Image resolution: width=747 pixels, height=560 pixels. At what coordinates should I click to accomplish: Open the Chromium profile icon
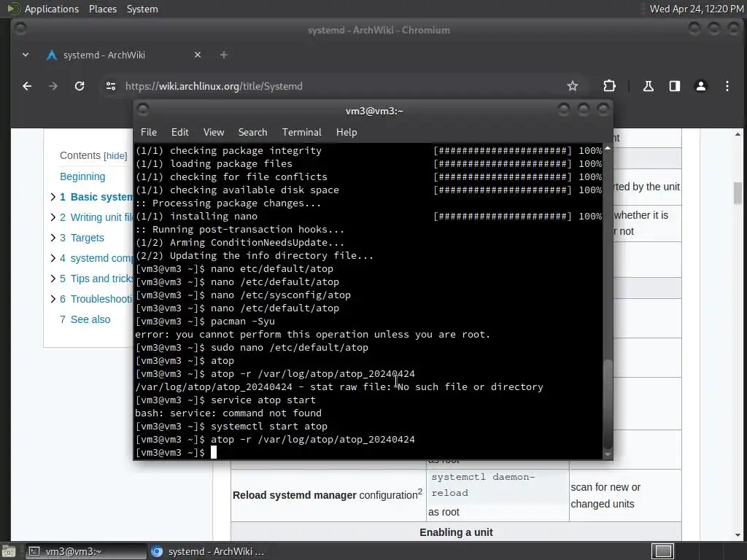701,86
